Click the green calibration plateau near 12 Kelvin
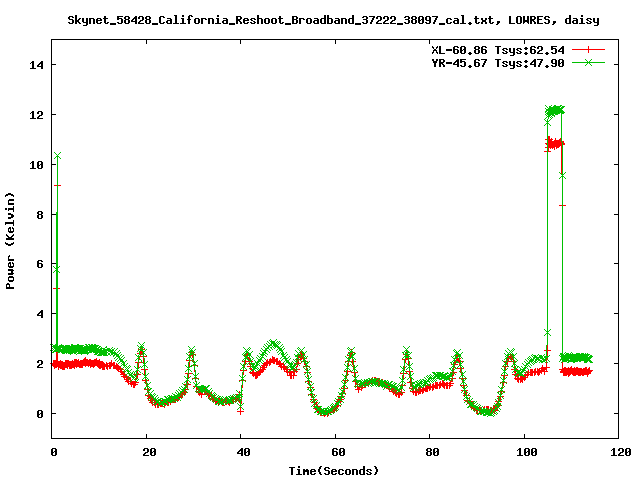Screen dimensions: 640x480 click(x=555, y=111)
